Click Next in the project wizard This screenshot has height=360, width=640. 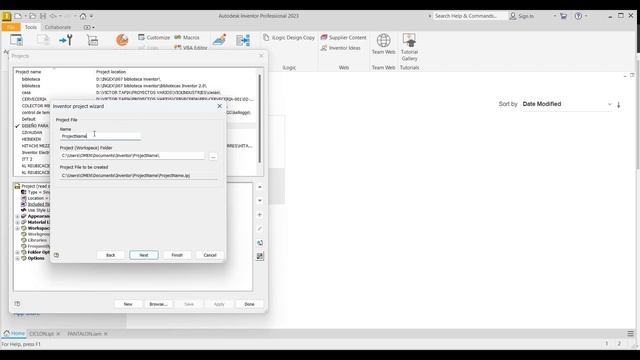pyautogui.click(x=144, y=255)
